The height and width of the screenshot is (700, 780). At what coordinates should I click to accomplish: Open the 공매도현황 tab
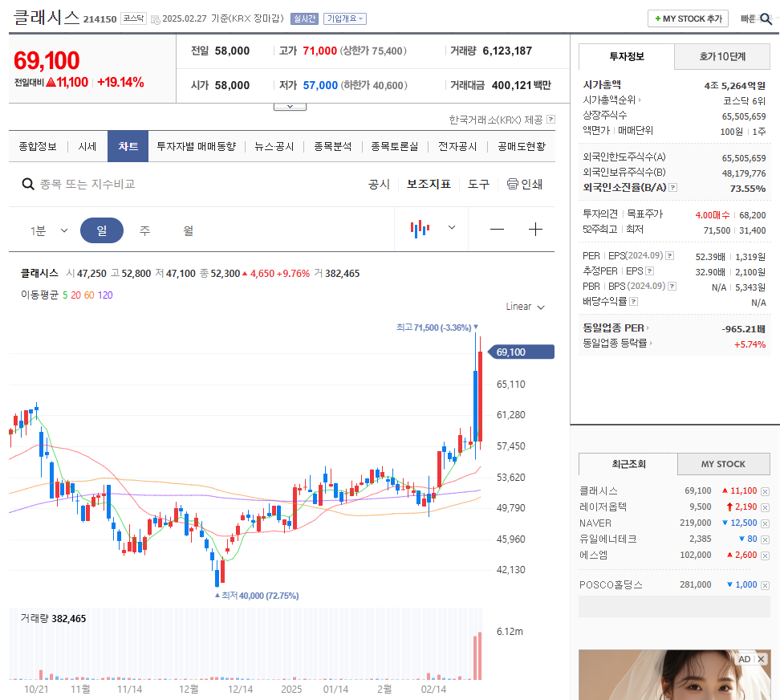pyautogui.click(x=522, y=146)
